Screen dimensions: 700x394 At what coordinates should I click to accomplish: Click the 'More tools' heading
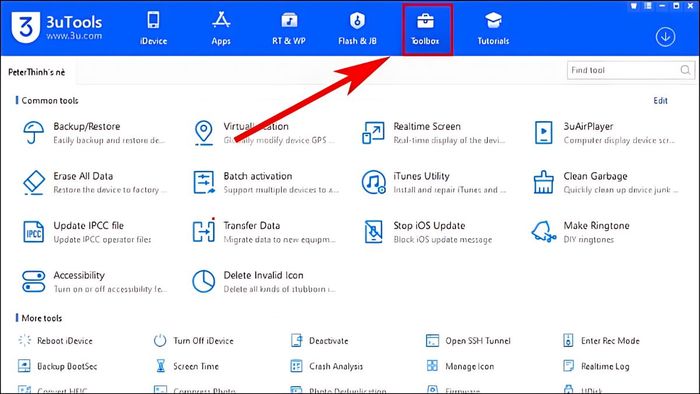[x=42, y=318]
